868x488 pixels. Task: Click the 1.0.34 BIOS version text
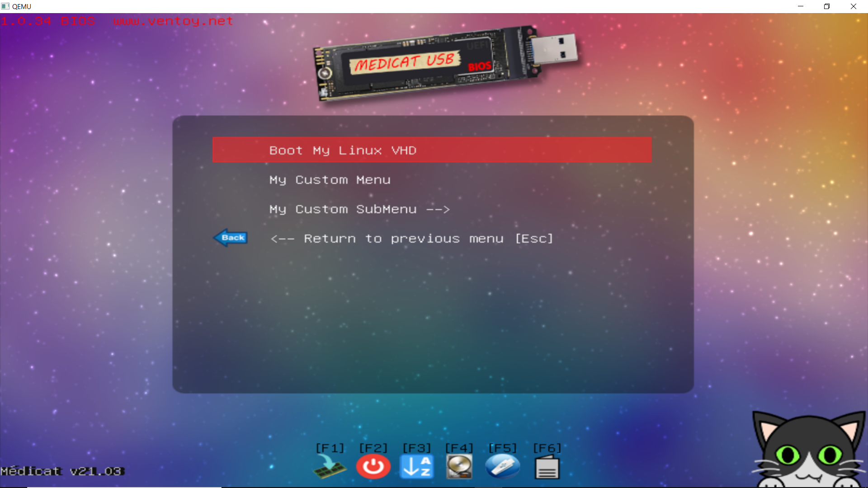(x=48, y=21)
